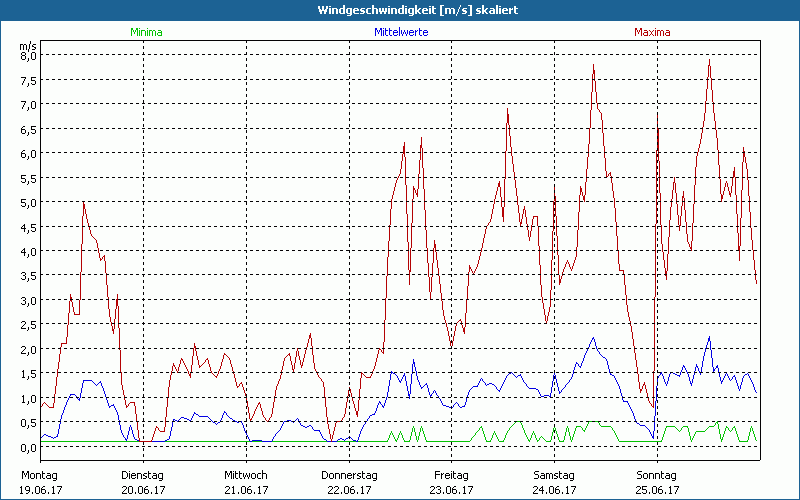This screenshot has height=500, width=800.
Task: Click the m/s unit label on y-axis
Action: (27, 45)
